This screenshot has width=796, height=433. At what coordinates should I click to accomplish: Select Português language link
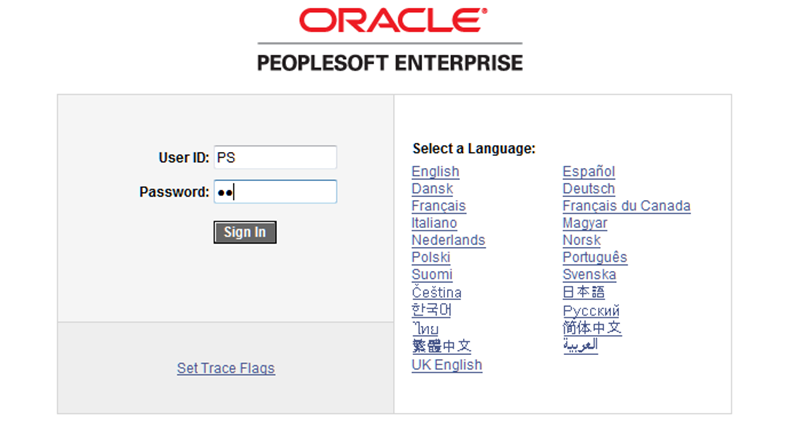tap(594, 257)
